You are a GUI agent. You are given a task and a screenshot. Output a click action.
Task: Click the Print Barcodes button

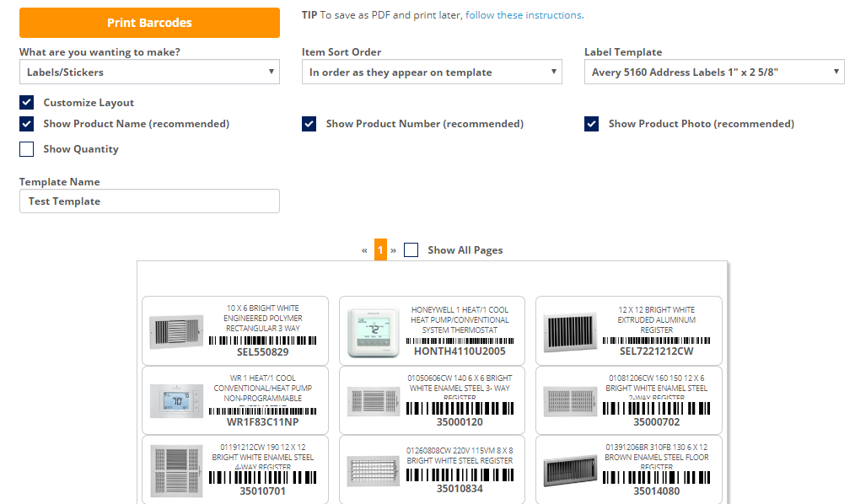tap(149, 23)
